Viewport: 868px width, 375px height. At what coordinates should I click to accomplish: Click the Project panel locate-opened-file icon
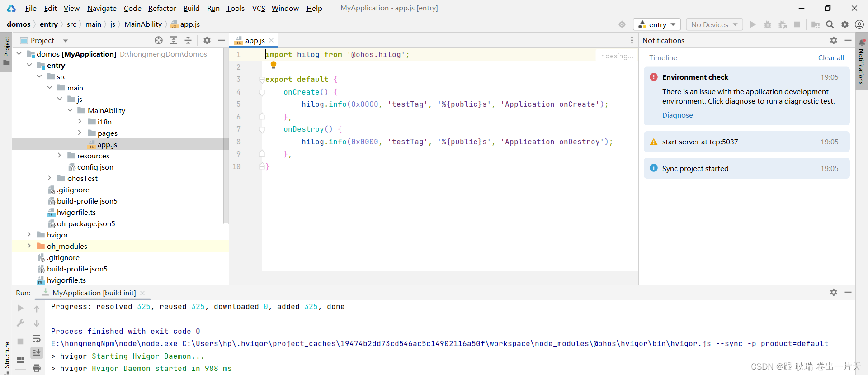(159, 40)
